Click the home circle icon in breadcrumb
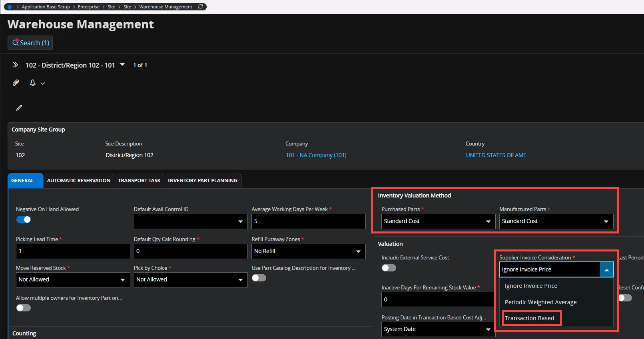The image size is (644, 339). pos(10,7)
